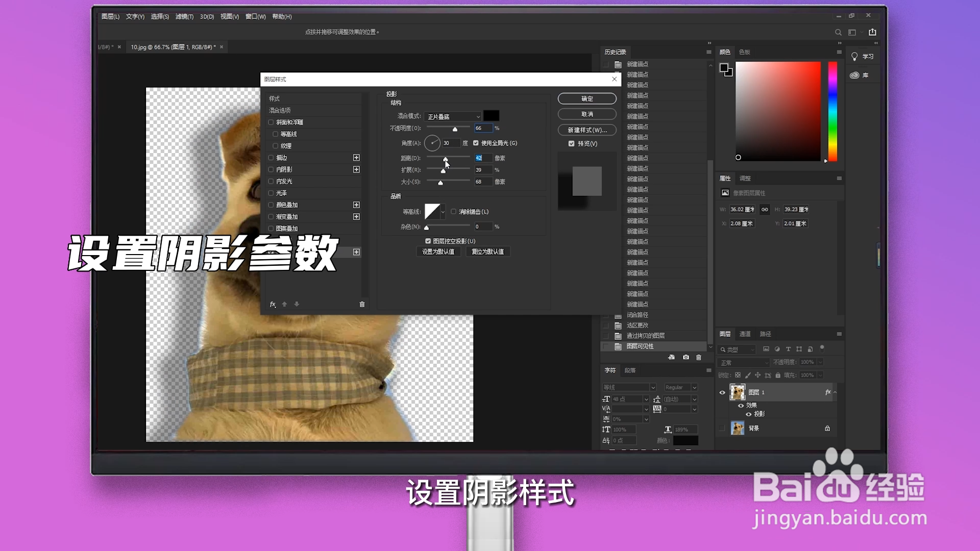
Task: Click the search magnifier icon in top bar
Action: 838,32
